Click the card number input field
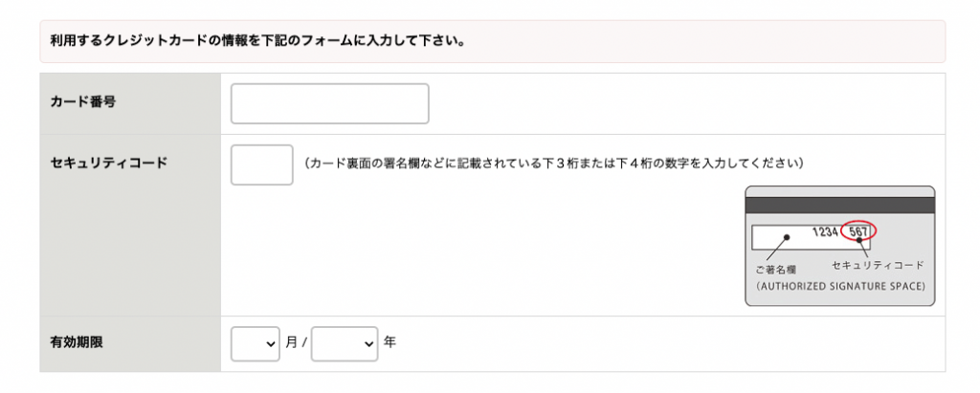 (x=329, y=104)
